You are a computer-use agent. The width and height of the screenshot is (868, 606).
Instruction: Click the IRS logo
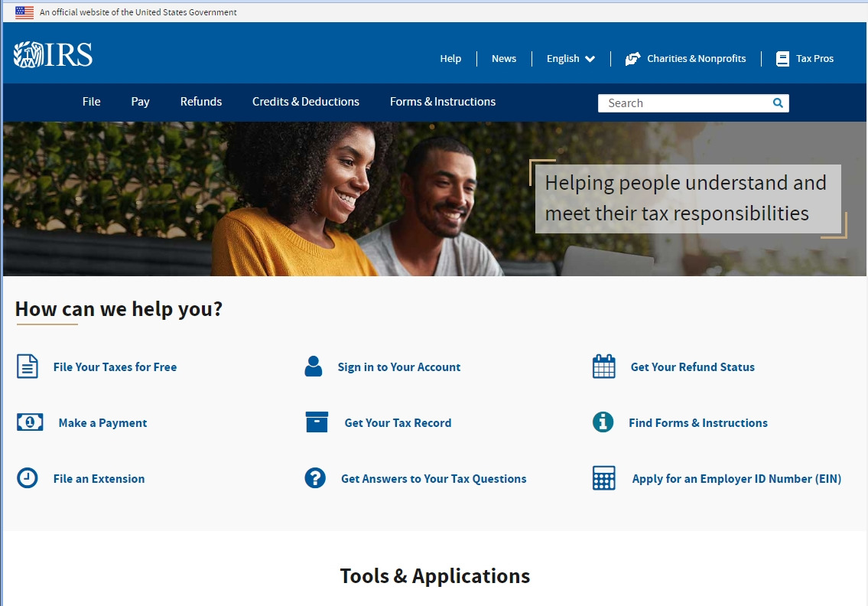(x=53, y=55)
